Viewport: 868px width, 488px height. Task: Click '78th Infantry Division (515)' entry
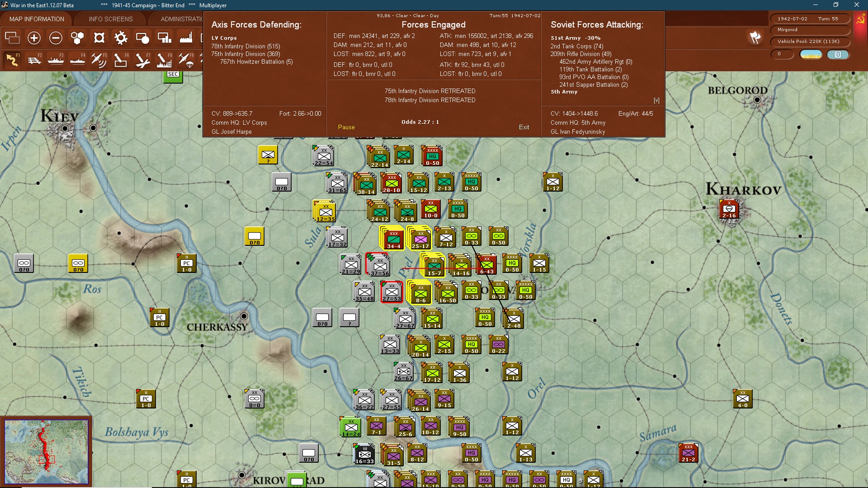(245, 47)
